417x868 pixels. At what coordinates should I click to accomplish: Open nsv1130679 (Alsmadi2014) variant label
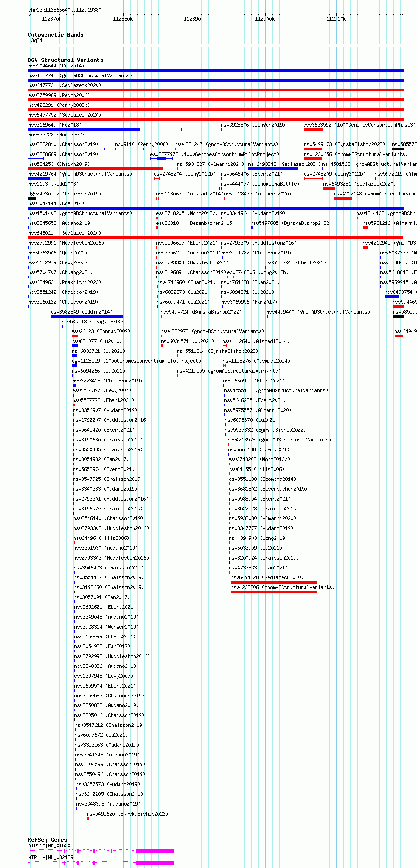point(190,194)
